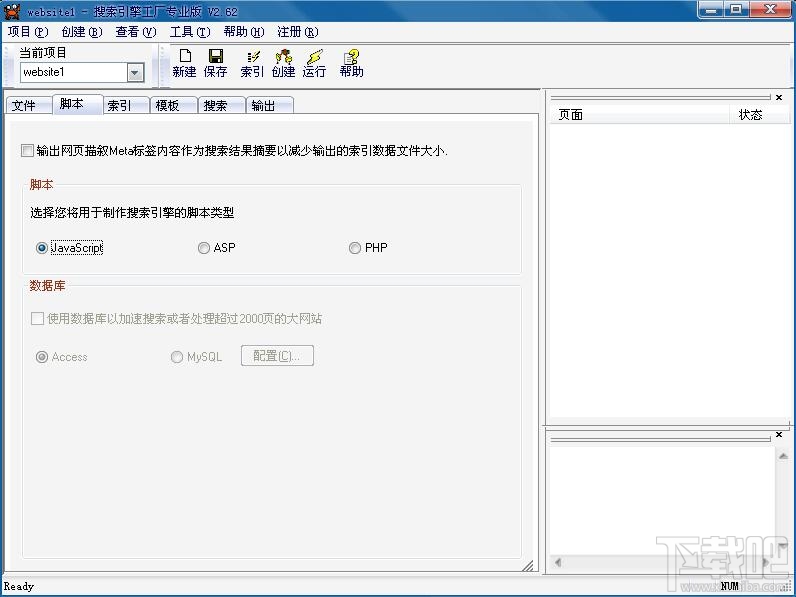
Task: Switch to the 脚本 tab
Action: tap(78, 104)
